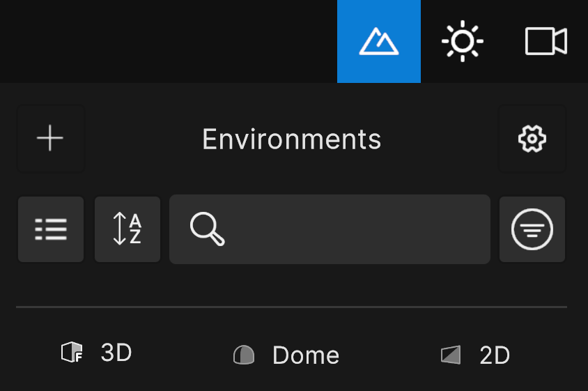
Task: Click the blank top bar area left of tabs
Action: [x=167, y=41]
